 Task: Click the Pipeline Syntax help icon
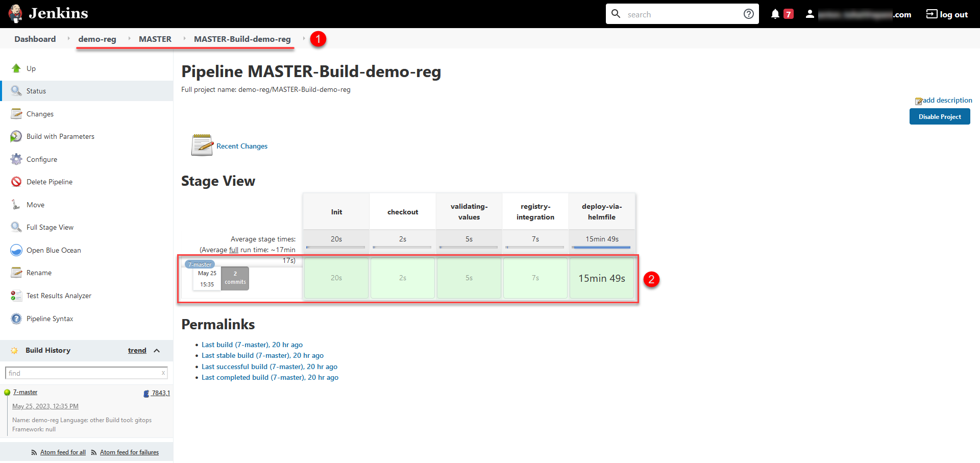(16, 319)
